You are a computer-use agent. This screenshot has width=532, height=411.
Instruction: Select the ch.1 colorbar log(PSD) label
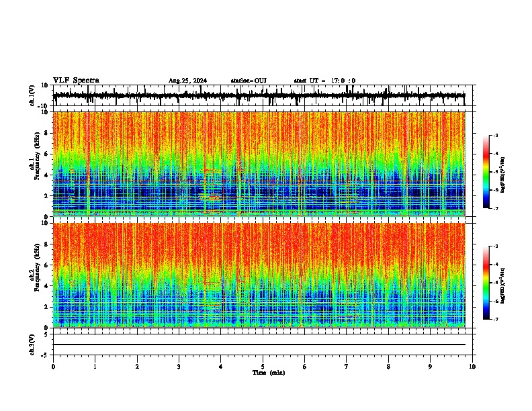pos(503,175)
